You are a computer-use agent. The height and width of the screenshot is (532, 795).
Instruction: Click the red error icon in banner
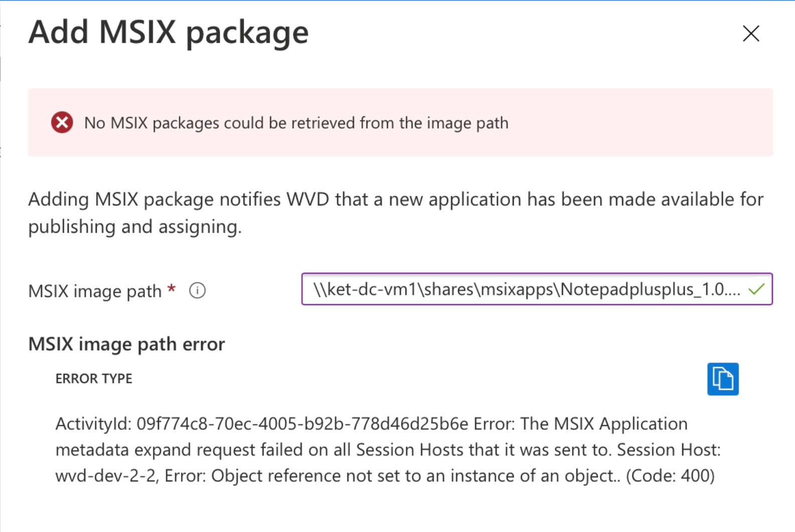(x=62, y=122)
